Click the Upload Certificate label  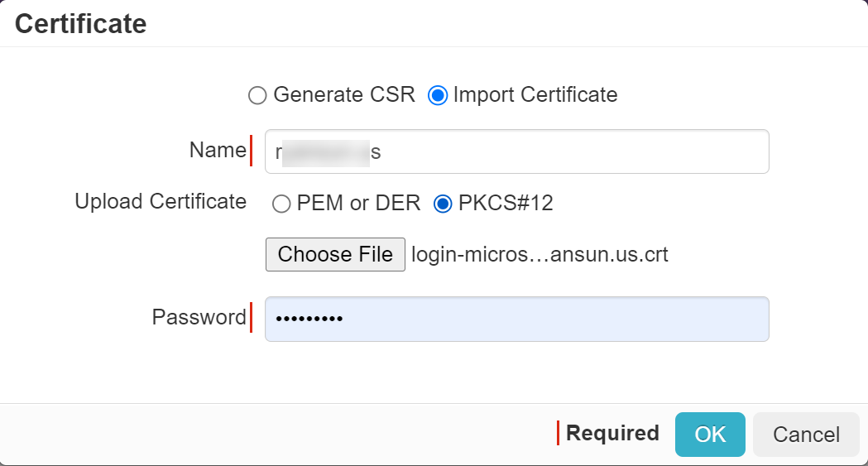(x=161, y=201)
